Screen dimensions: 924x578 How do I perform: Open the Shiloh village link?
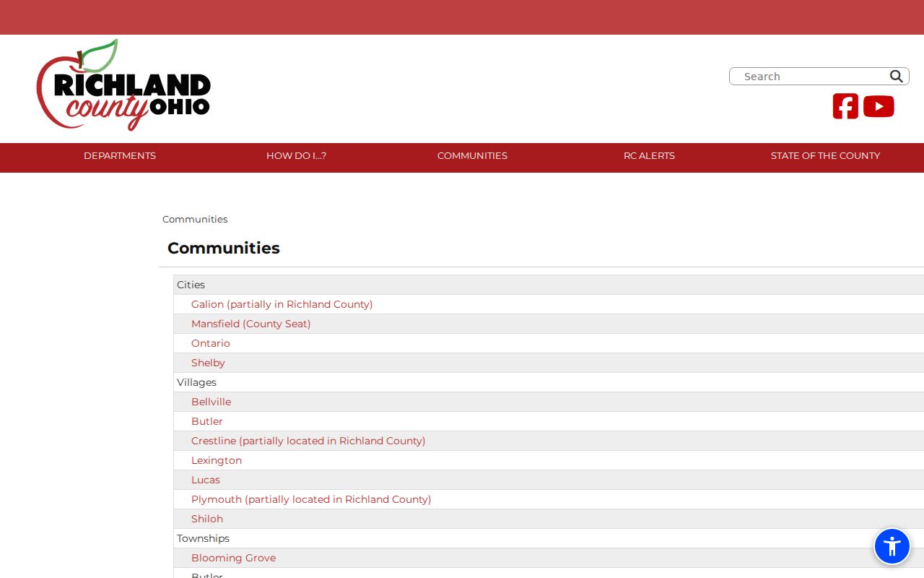[207, 519]
